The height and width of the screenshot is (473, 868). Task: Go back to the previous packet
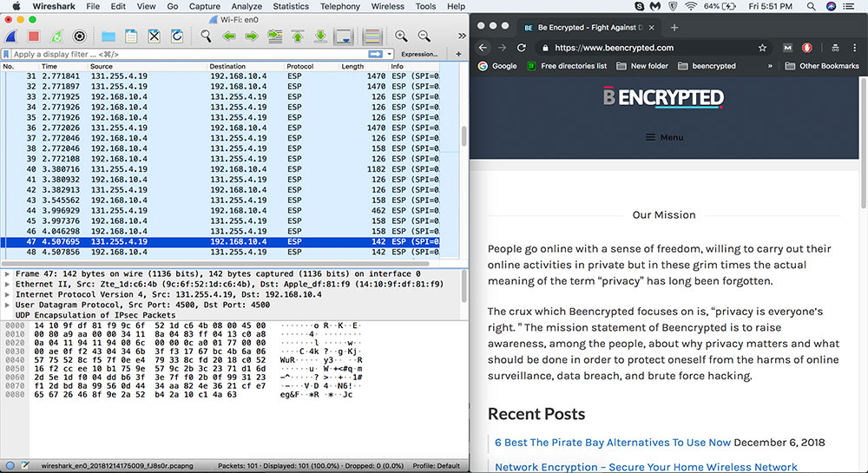[228, 36]
